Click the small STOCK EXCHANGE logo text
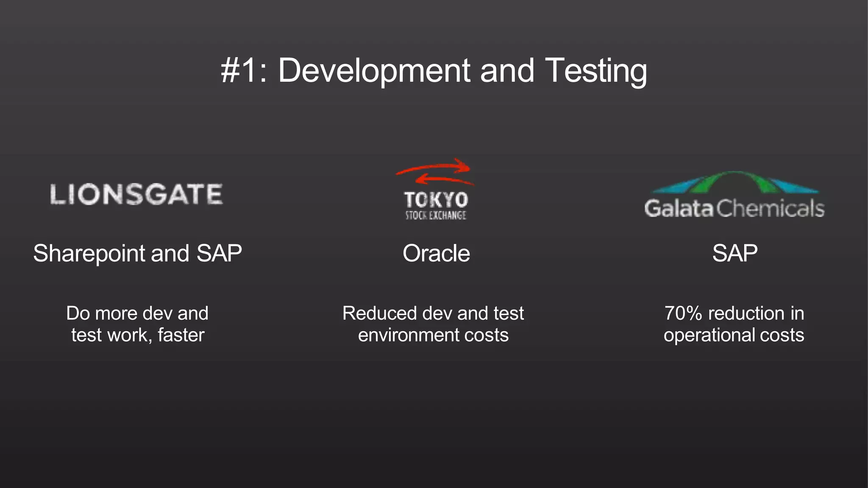Image resolution: width=868 pixels, height=488 pixels. click(436, 216)
